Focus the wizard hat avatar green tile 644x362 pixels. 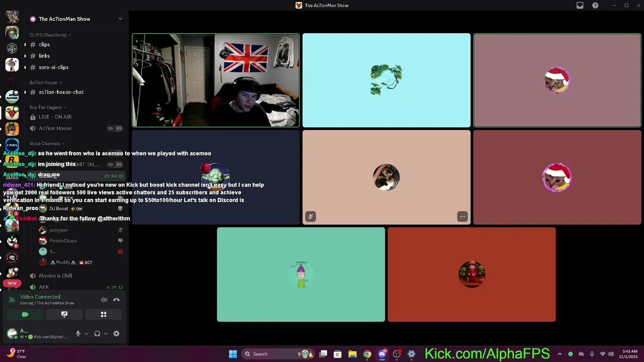coord(301,275)
